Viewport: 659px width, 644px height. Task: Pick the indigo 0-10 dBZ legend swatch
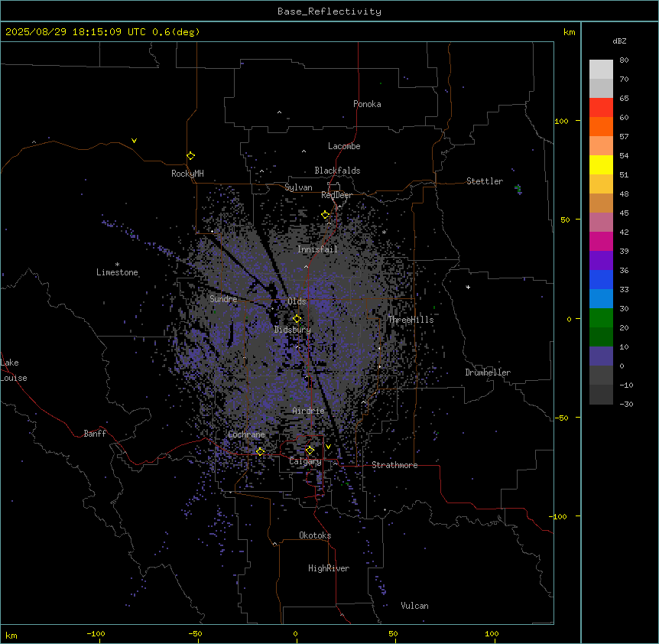pyautogui.click(x=601, y=356)
